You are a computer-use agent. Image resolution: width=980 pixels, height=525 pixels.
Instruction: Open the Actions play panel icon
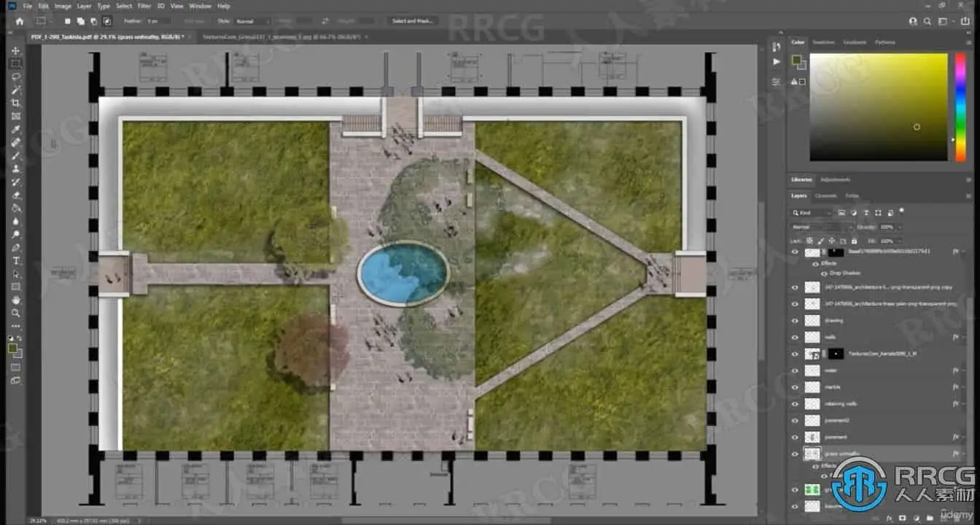(776, 62)
